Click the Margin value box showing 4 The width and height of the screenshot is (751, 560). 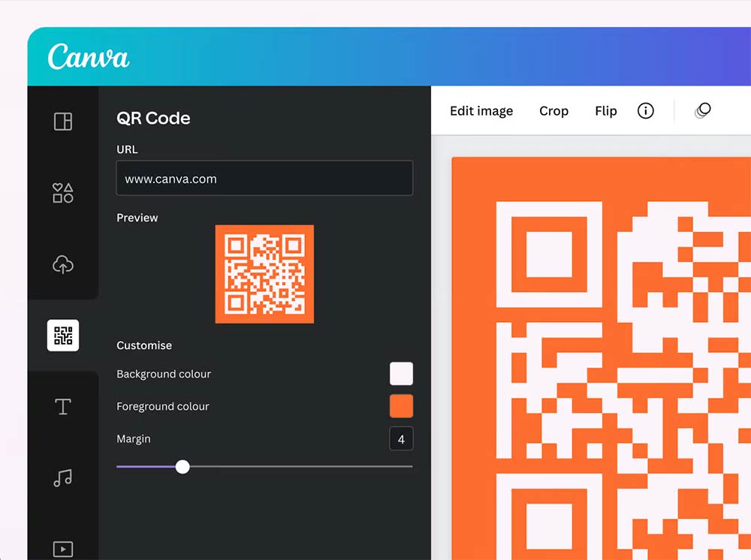pyautogui.click(x=401, y=439)
